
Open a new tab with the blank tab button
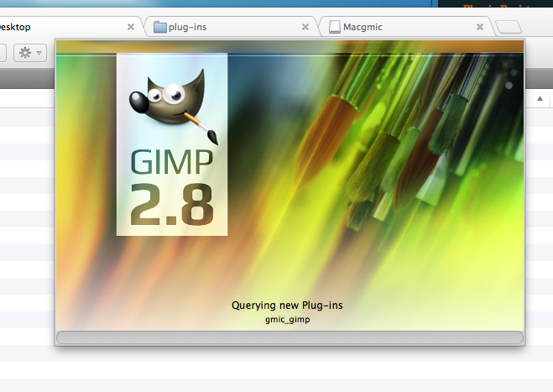[509, 27]
